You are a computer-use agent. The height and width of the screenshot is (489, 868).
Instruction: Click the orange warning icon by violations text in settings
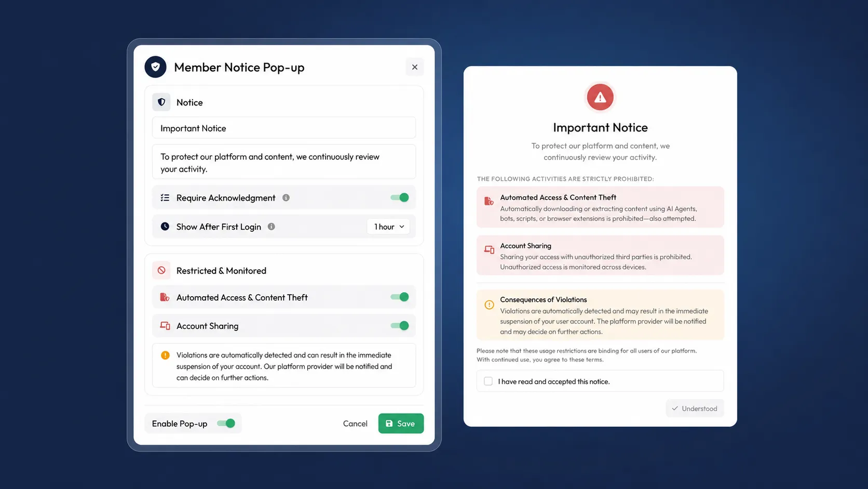pyautogui.click(x=165, y=355)
